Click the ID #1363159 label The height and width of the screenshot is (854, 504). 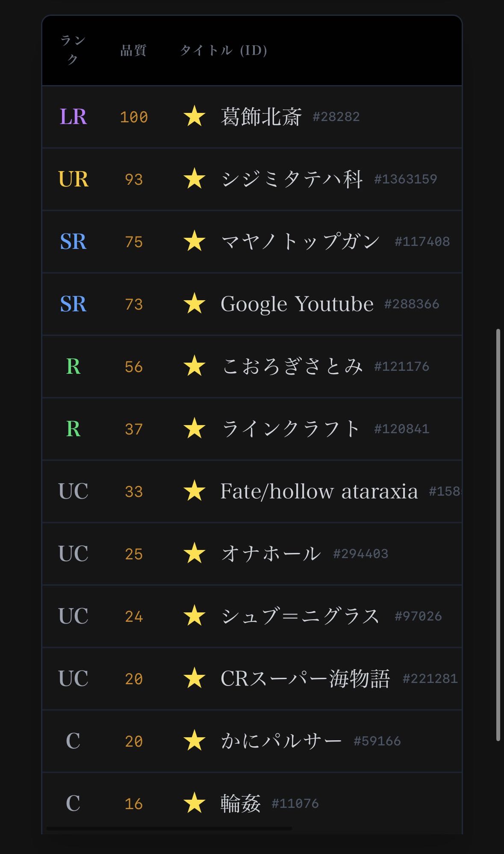[x=405, y=179]
